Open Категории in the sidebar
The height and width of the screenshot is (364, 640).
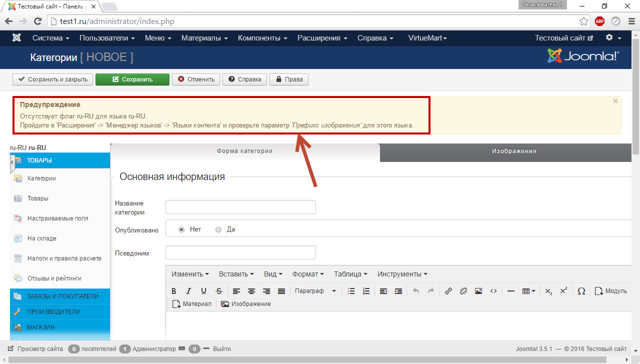tap(43, 178)
